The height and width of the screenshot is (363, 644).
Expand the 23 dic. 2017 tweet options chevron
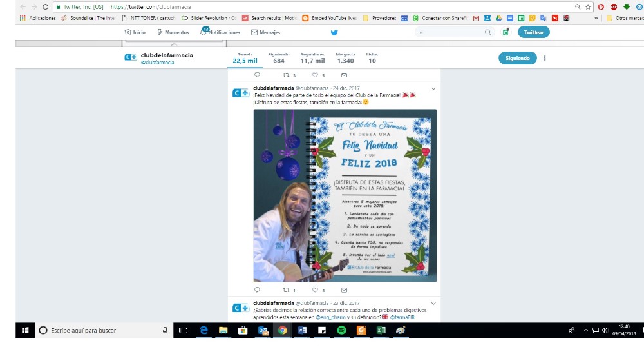tap(433, 304)
